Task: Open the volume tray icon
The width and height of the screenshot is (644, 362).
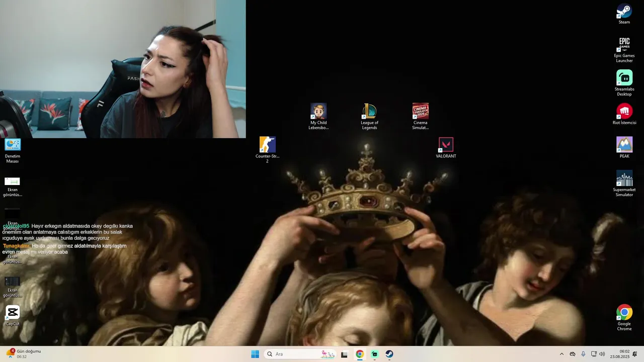Action: pos(602,354)
